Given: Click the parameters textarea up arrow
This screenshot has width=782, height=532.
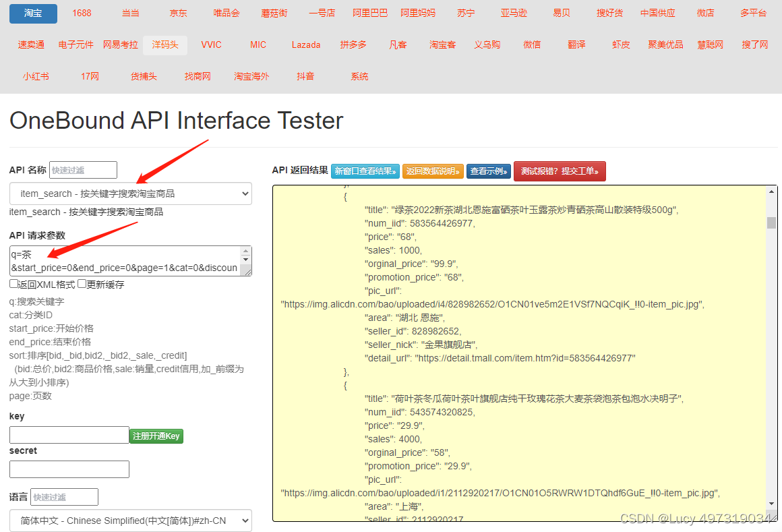Looking at the screenshot, I should click(x=246, y=251).
